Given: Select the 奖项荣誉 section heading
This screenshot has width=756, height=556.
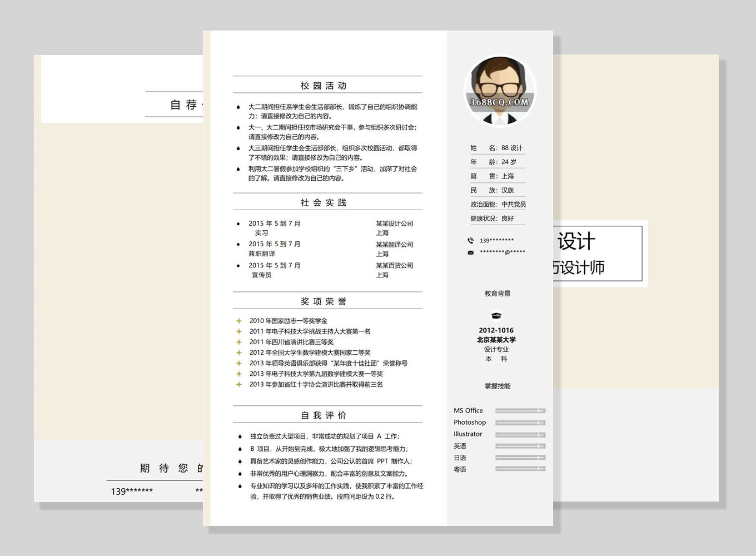Looking at the screenshot, I should [324, 301].
